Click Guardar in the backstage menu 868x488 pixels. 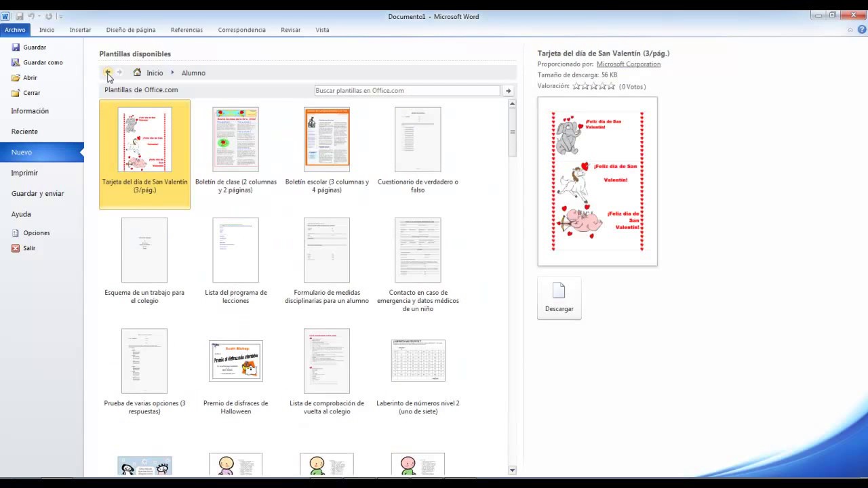[28, 47]
